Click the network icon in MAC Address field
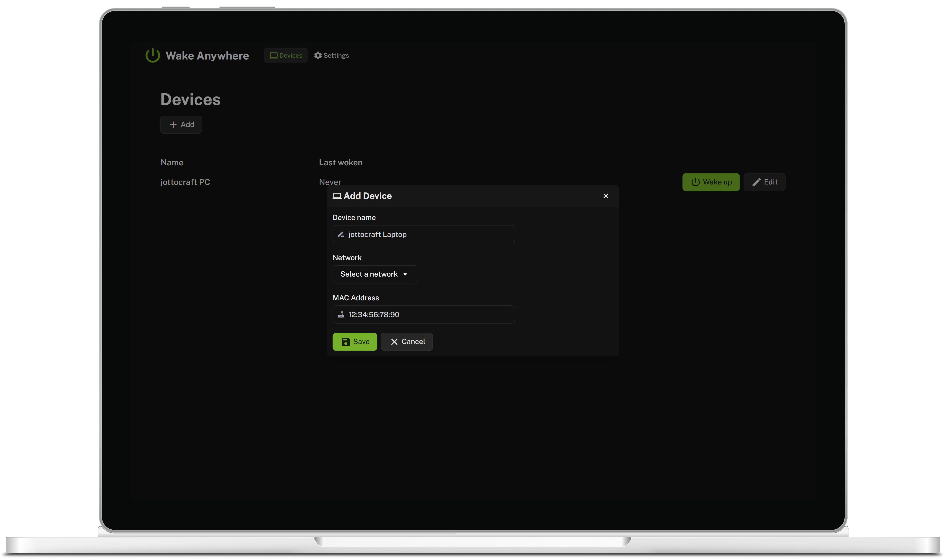945x560 pixels. coord(340,314)
